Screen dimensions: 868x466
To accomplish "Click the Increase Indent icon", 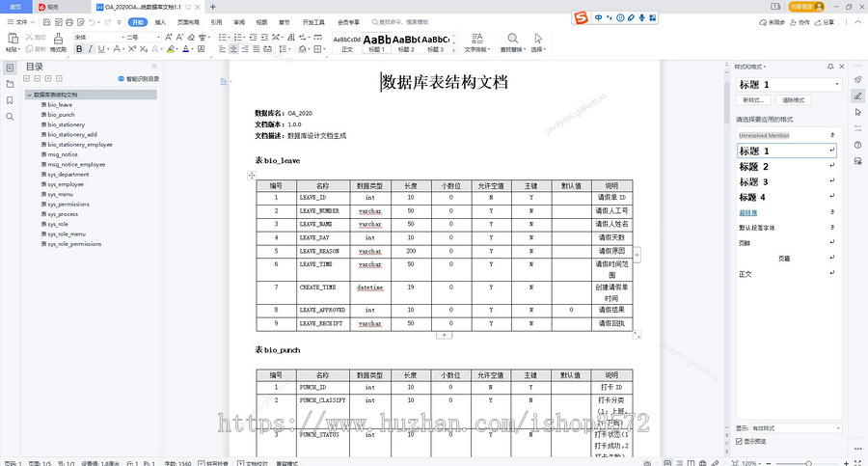I will 264,37.
